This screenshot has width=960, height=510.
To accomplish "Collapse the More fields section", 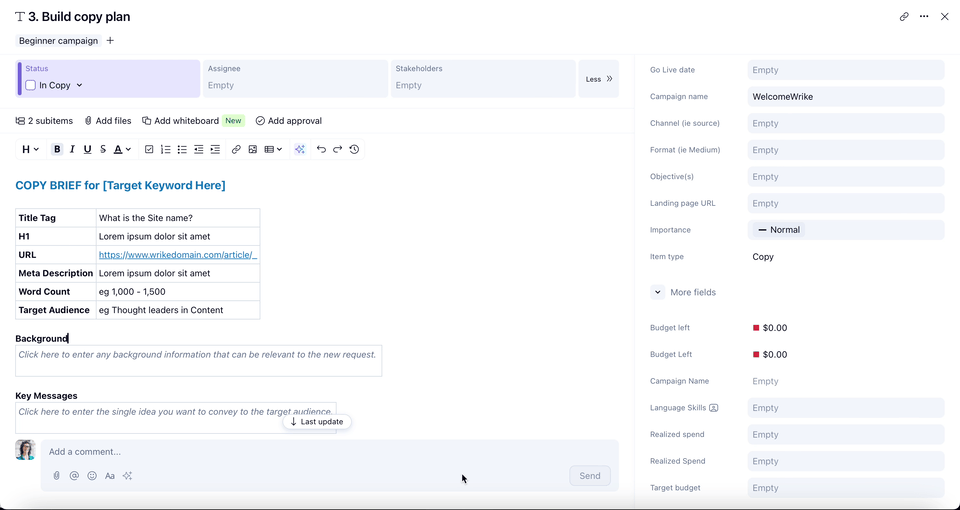I will tap(658, 293).
